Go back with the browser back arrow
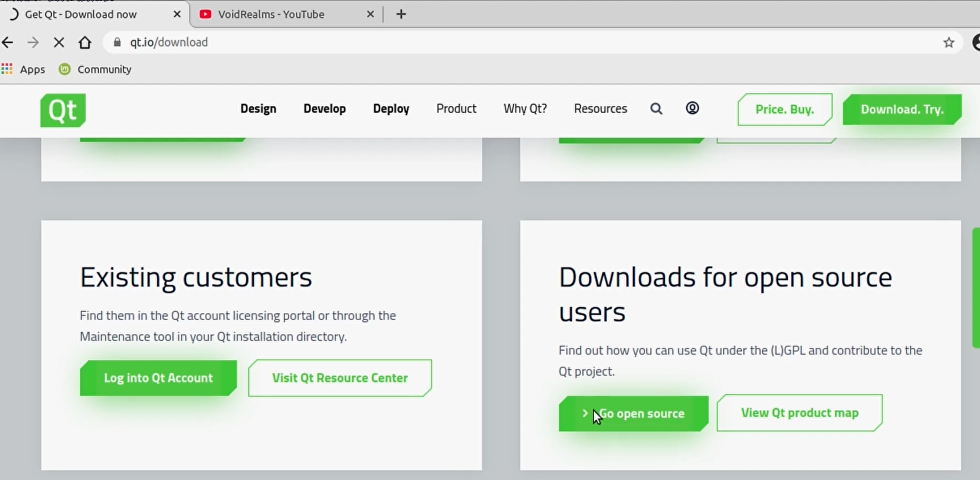980x480 pixels. tap(8, 42)
